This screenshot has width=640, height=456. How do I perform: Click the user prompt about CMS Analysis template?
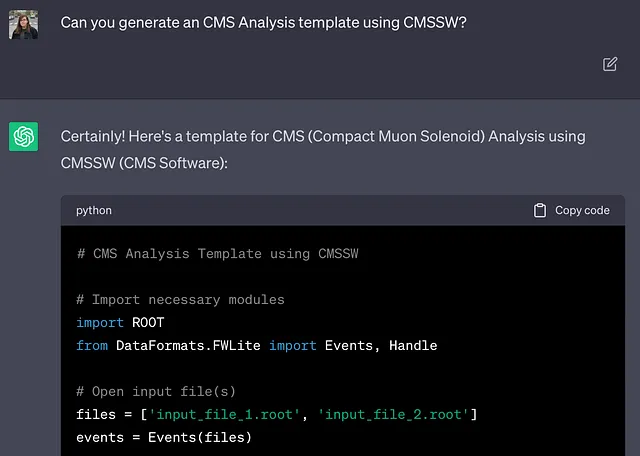(263, 22)
